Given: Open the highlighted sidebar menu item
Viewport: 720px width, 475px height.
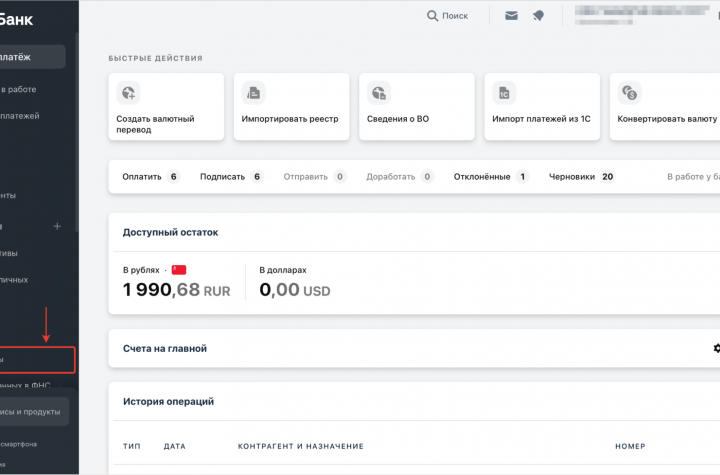Looking at the screenshot, I should click(x=37, y=359).
